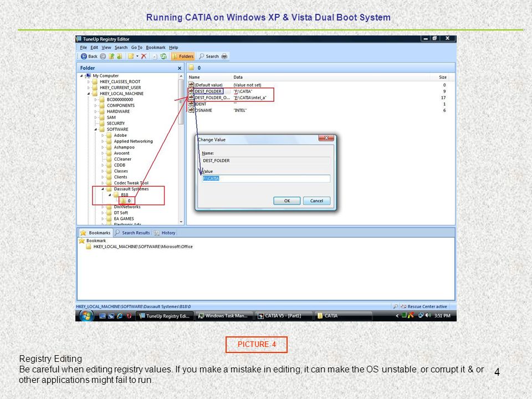This screenshot has width=532, height=399.
Task: Collapse the HKEY_LOCAL_MACHINE node
Action: click(x=89, y=94)
